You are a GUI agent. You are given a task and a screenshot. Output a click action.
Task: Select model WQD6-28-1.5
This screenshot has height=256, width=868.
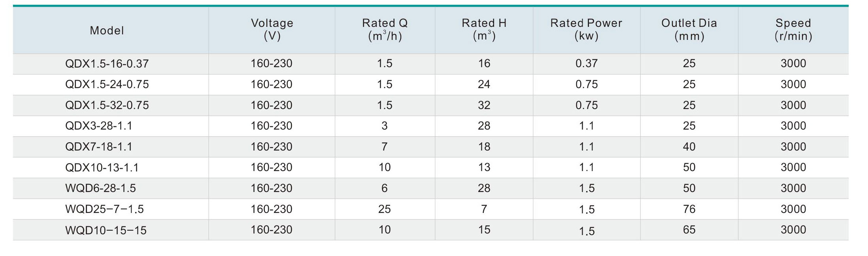click(100, 188)
